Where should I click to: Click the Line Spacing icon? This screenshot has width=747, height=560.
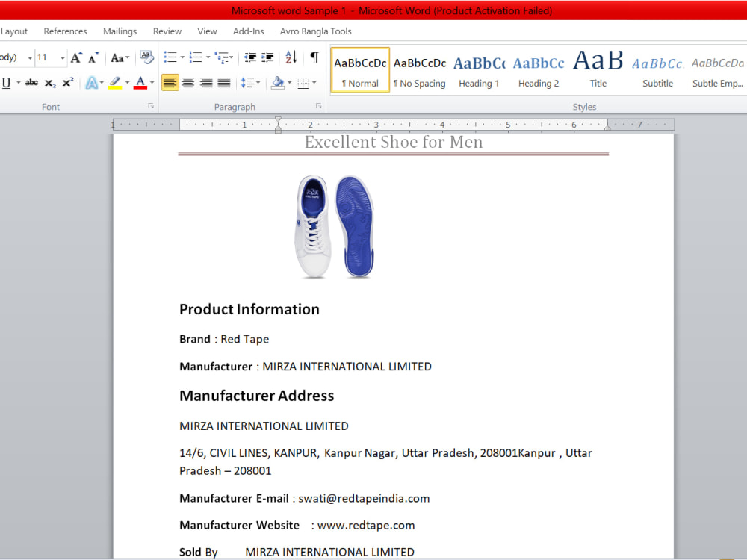click(x=248, y=83)
